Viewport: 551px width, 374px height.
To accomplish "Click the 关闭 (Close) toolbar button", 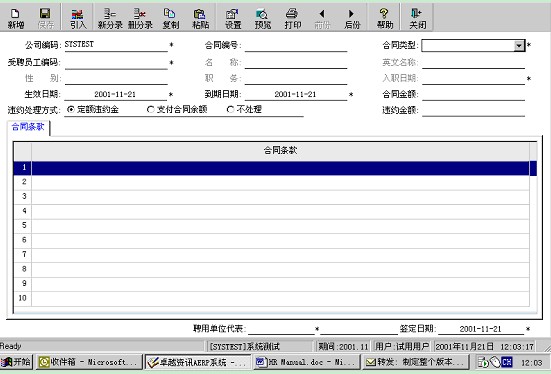I will (x=417, y=18).
